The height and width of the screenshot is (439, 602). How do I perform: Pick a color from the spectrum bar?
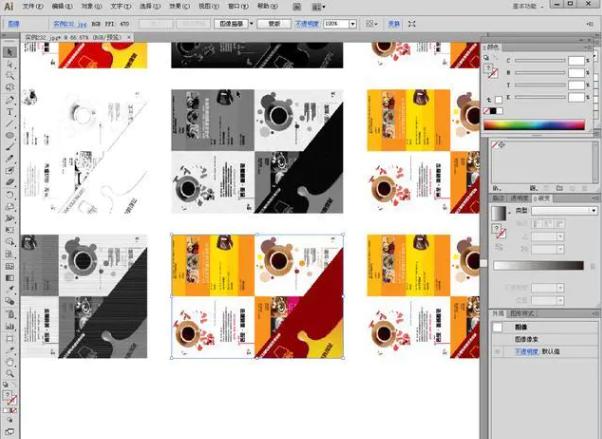click(x=534, y=125)
